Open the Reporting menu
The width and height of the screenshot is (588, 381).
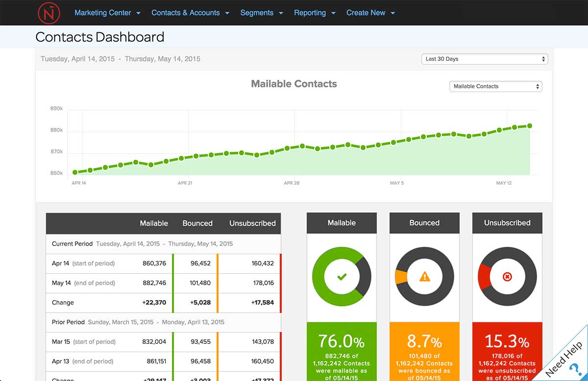pos(315,13)
